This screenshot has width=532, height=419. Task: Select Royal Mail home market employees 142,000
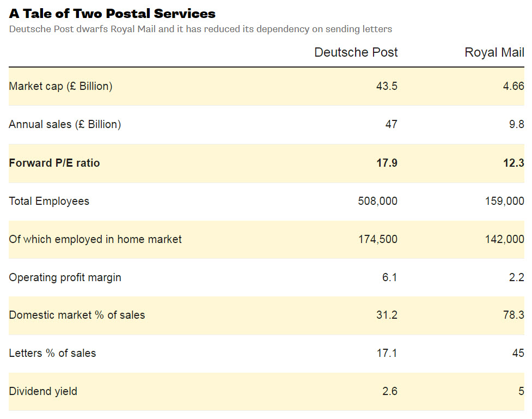(x=504, y=239)
